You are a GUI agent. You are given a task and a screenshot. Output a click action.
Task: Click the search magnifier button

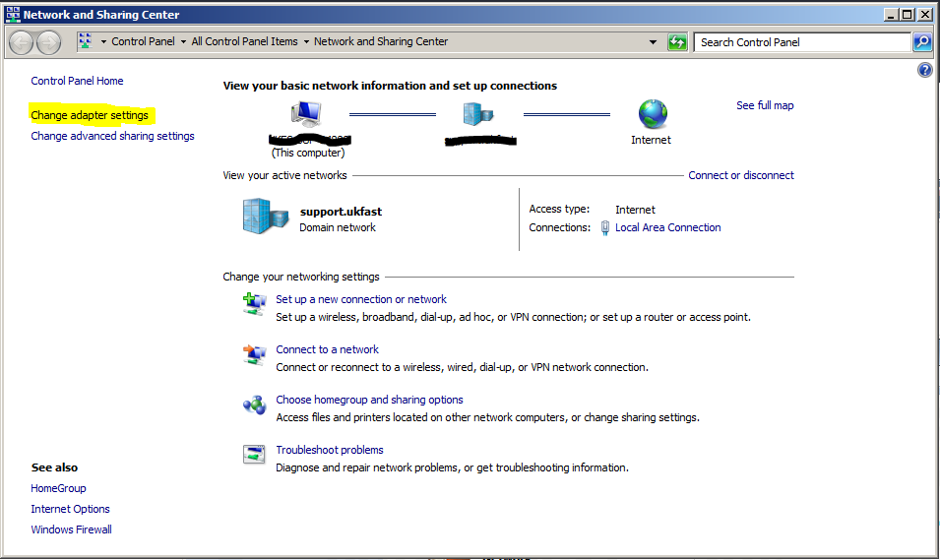click(921, 42)
